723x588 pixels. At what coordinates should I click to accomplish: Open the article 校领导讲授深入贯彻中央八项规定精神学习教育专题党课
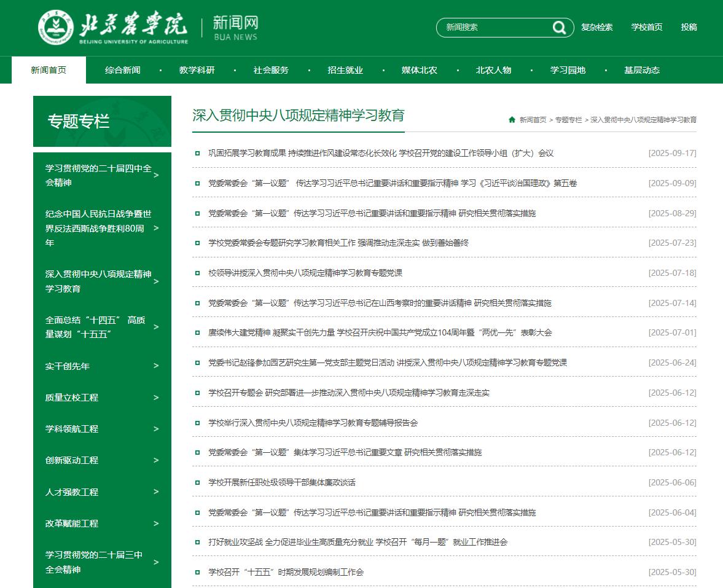coord(305,273)
